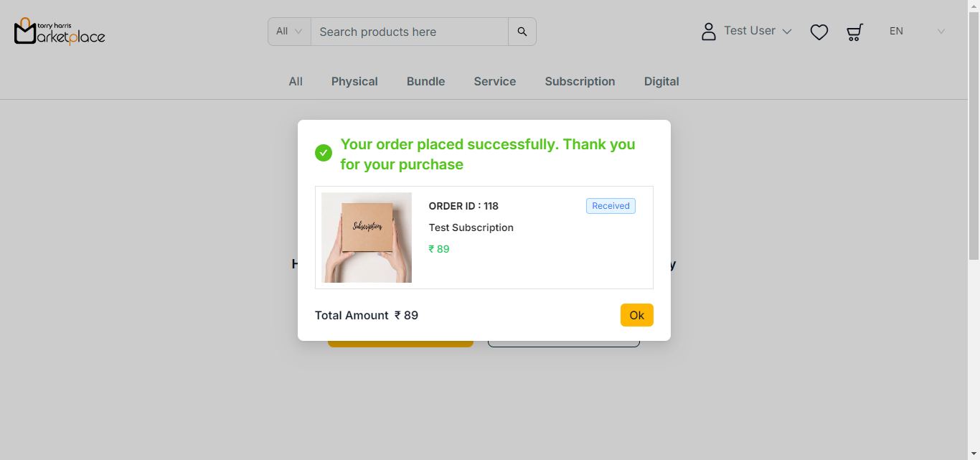
Task: Click the user profile icon
Action: click(x=708, y=32)
